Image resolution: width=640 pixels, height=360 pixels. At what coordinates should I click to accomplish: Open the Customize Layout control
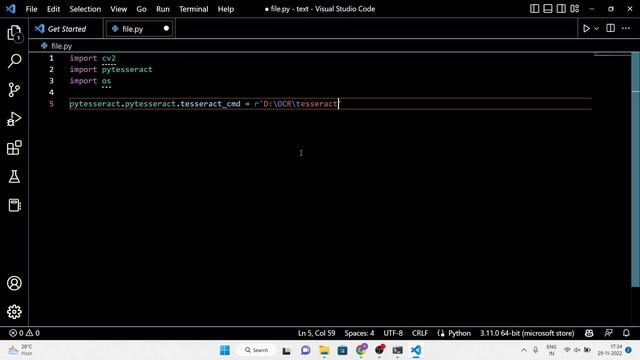tap(575, 9)
